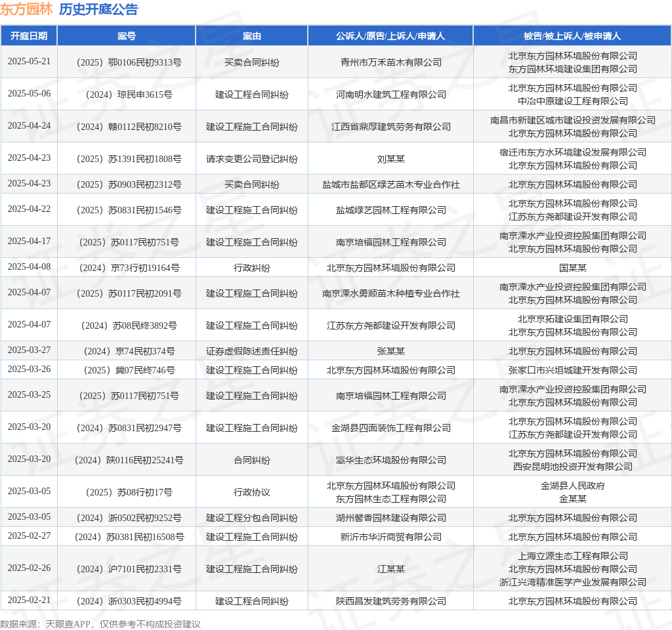Click the 行政纠纷 case cause
672x630 pixels.
(251, 268)
